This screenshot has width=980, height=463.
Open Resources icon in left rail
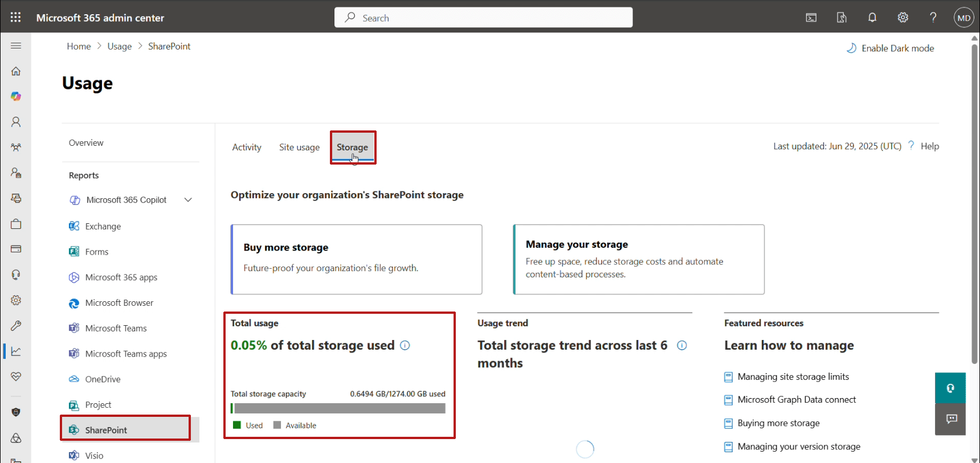point(16,198)
